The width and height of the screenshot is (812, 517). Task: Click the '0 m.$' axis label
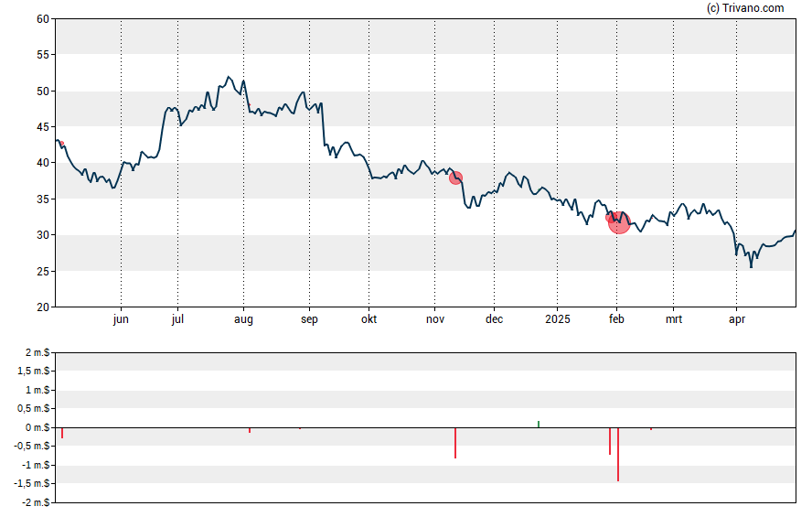point(37,427)
